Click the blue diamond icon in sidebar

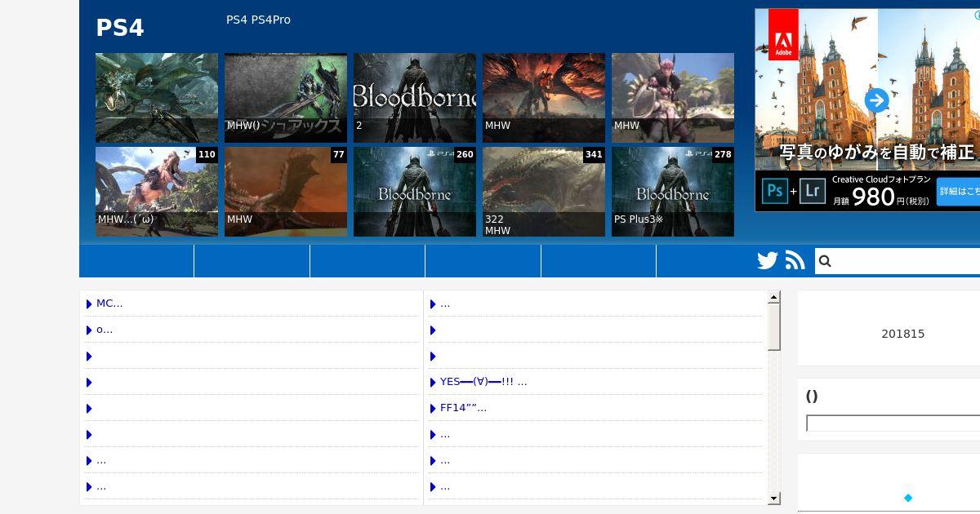(908, 498)
